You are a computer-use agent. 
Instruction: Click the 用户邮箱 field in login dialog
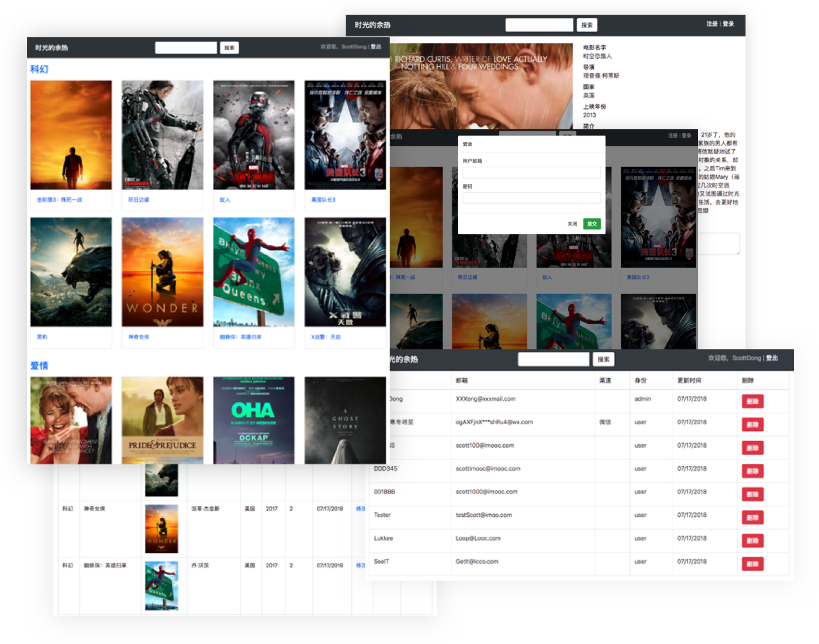pyautogui.click(x=532, y=173)
